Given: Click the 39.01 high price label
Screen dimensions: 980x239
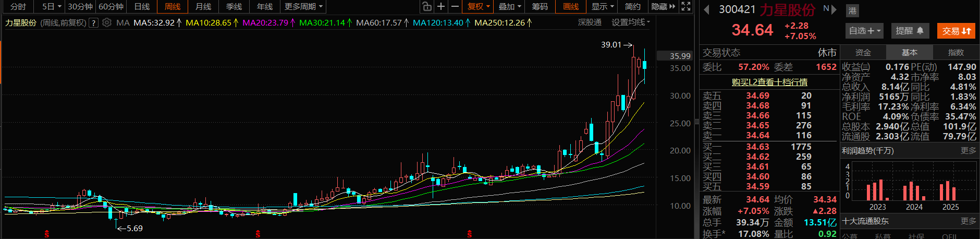Looking at the screenshot, I should click(x=611, y=45).
